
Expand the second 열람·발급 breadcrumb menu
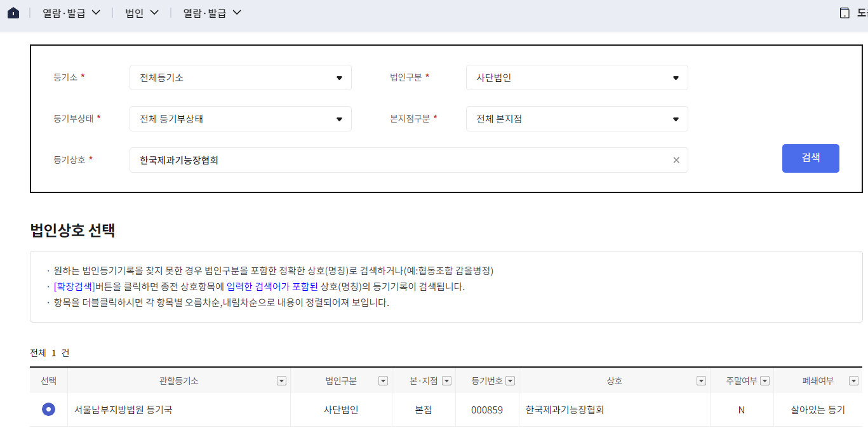coord(212,13)
